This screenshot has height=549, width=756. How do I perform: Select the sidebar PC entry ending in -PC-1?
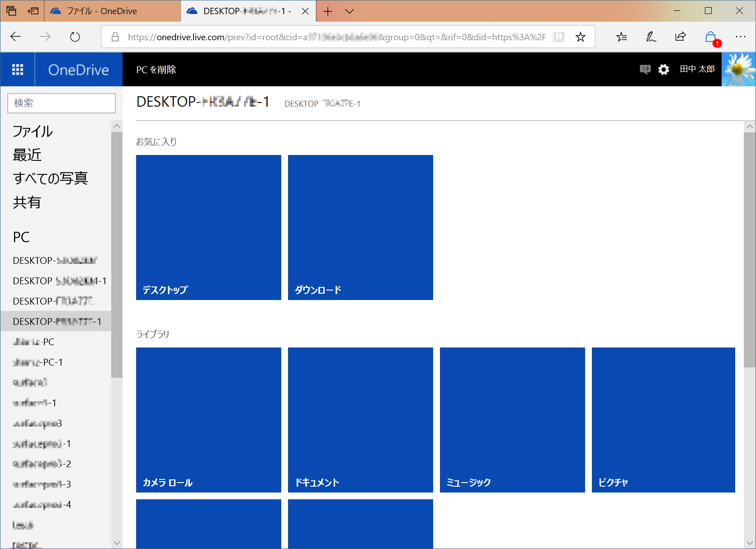tap(56, 362)
